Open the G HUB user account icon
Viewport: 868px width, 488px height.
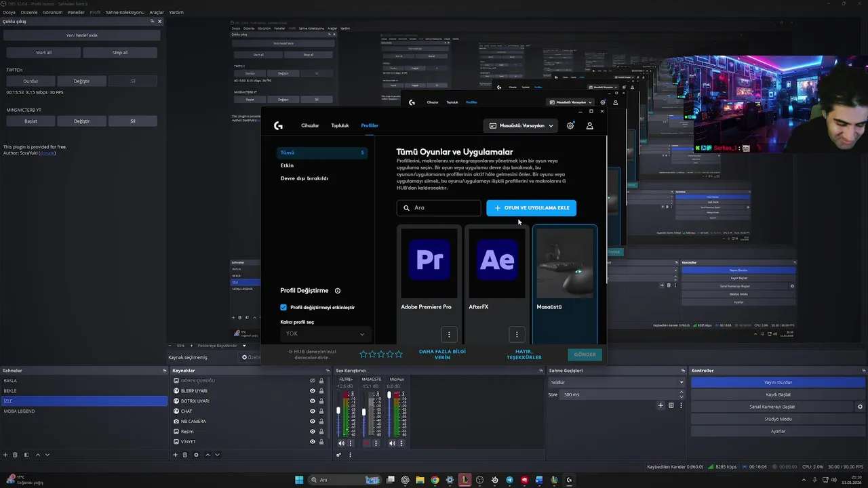click(589, 125)
